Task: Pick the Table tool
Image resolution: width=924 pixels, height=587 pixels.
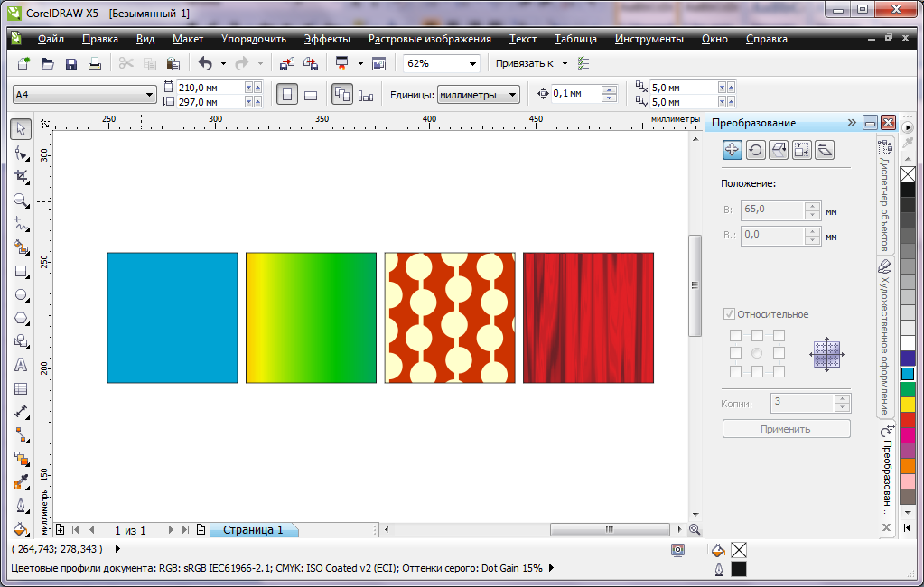Action: click(21, 388)
